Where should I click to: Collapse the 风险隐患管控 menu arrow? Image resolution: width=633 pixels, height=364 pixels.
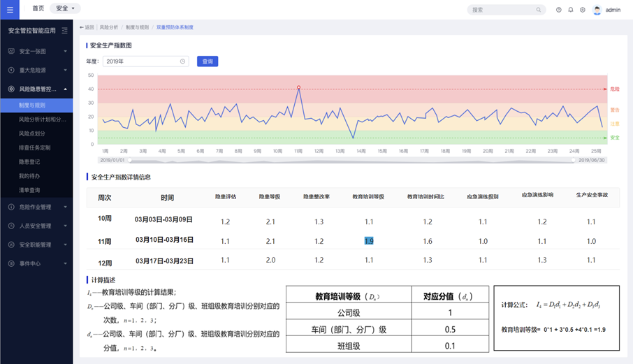[66, 89]
